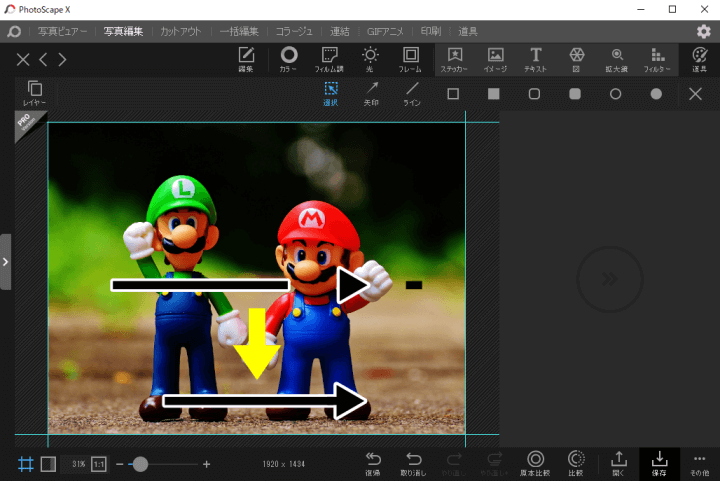This screenshot has width=720, height=481.
Task: Switch to the GIFアニメ tab
Action: coord(385,31)
